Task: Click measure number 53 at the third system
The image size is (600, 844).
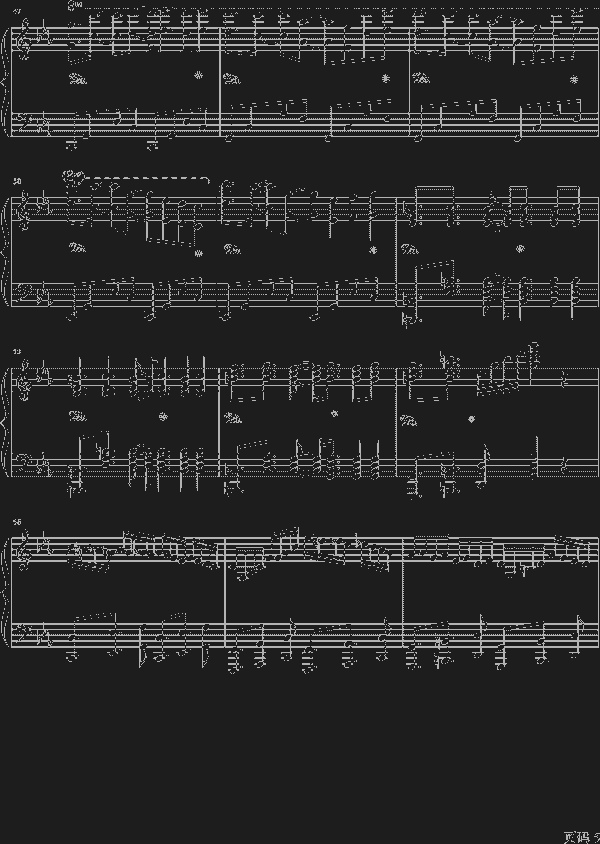Action: click(x=16, y=353)
